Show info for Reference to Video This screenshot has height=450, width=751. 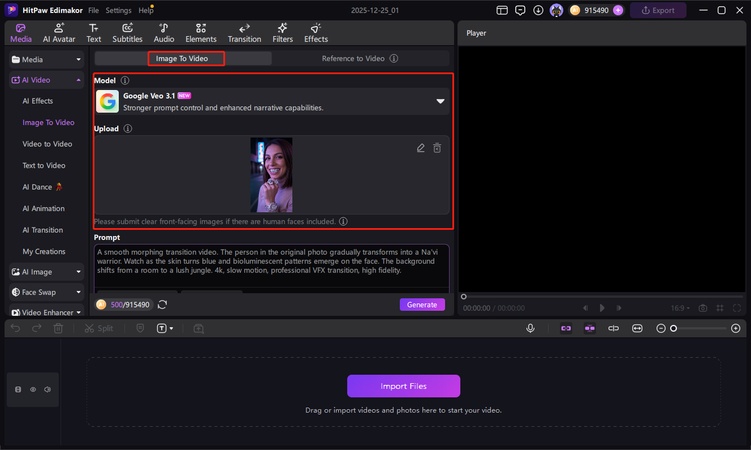pyautogui.click(x=394, y=58)
